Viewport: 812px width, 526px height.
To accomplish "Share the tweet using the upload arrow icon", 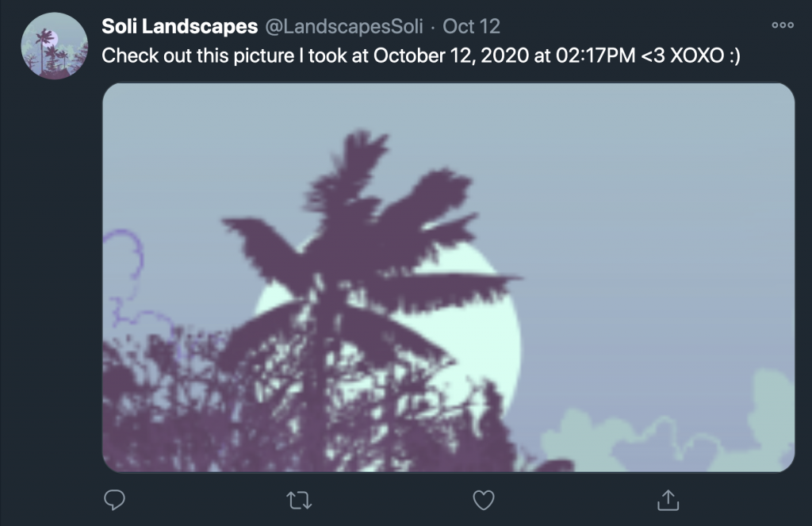I will point(668,500).
